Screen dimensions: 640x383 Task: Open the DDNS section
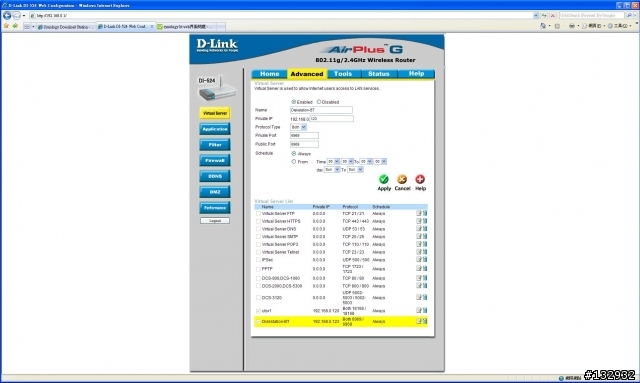(215, 176)
